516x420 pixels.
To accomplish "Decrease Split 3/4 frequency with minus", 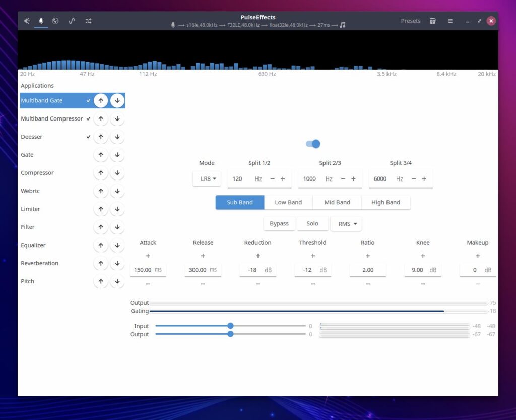I will 414,178.
